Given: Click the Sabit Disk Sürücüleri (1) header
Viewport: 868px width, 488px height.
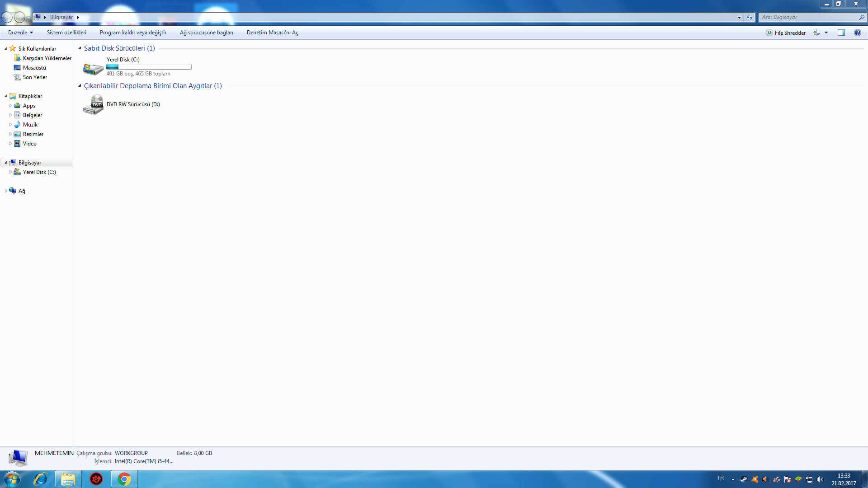Looking at the screenshot, I should (x=119, y=48).
